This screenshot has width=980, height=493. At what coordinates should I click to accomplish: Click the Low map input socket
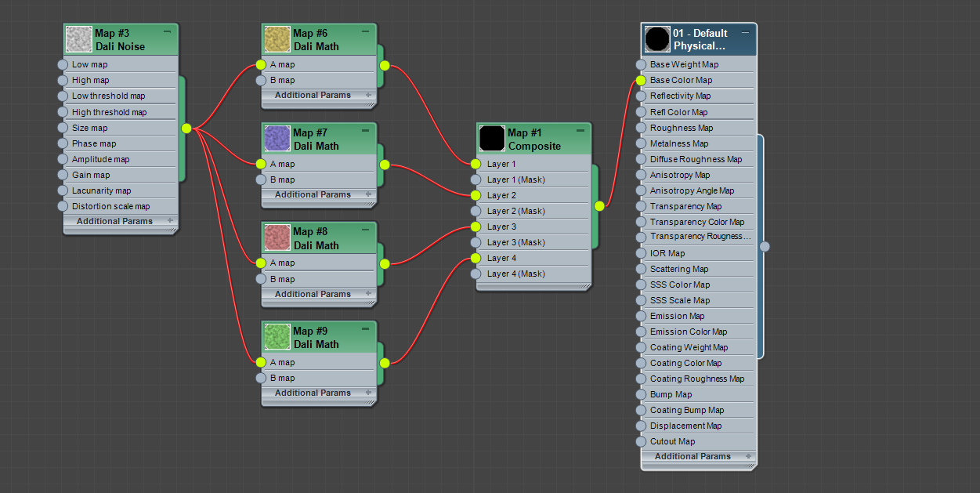click(63, 65)
